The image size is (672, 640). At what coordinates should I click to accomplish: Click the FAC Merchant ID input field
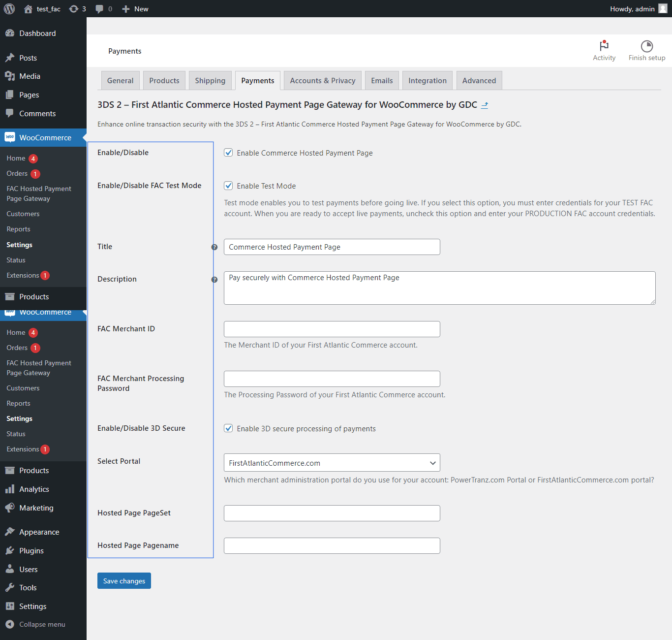pos(332,329)
